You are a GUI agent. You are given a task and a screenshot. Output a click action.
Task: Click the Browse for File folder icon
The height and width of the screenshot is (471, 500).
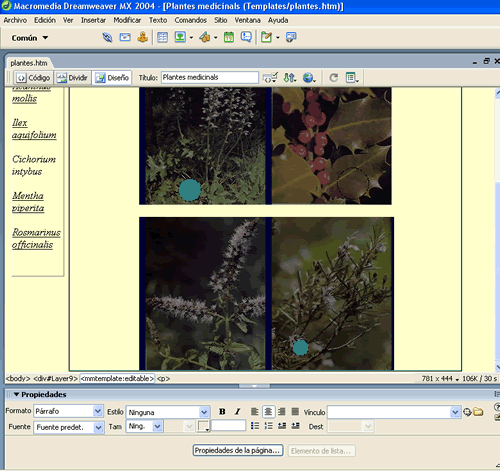click(x=478, y=412)
